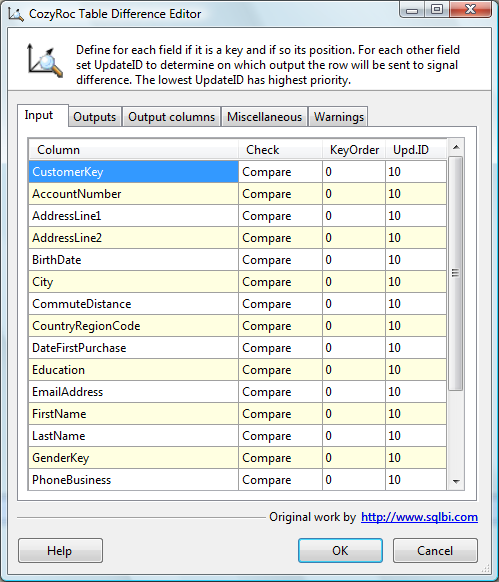
Task: Click the KeyOrder column header
Action: [x=354, y=150]
